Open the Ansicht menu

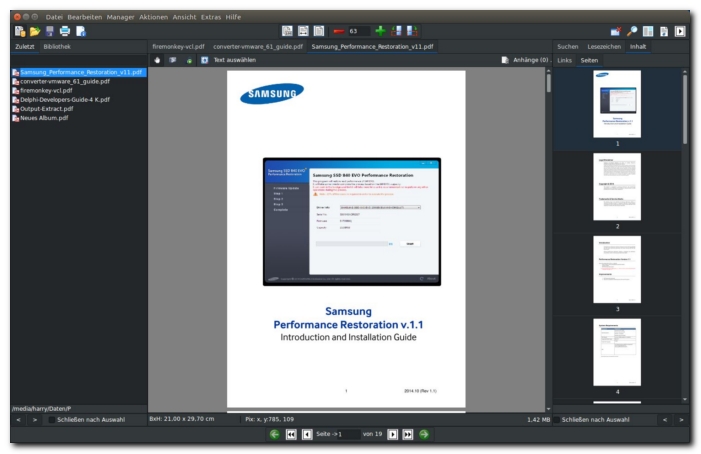184,17
